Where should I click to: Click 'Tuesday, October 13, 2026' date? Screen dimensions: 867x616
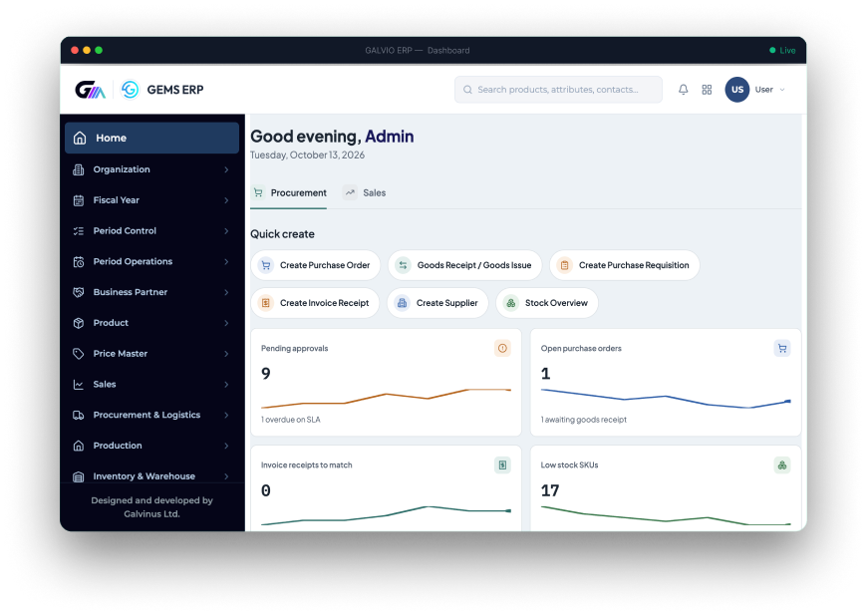click(307, 154)
